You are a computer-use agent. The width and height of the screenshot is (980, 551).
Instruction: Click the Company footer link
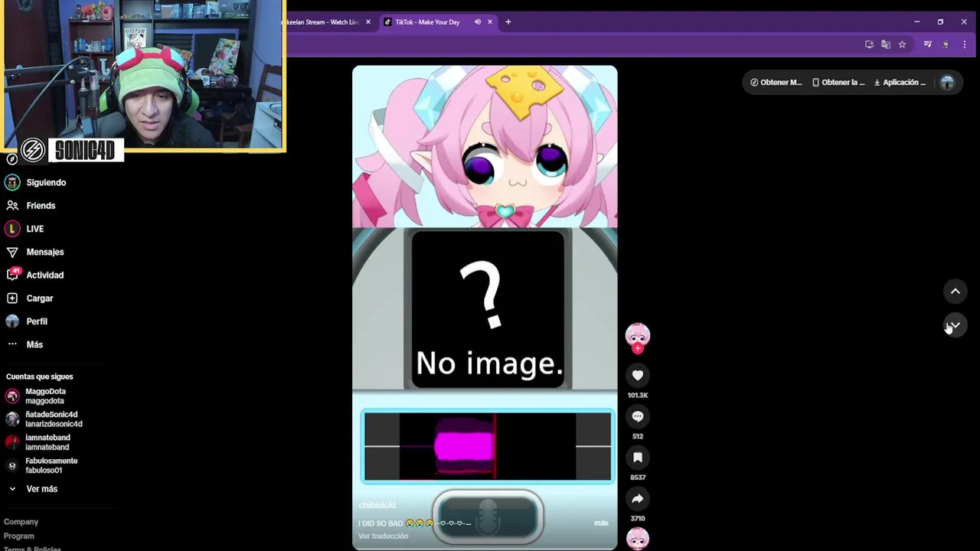(21, 522)
